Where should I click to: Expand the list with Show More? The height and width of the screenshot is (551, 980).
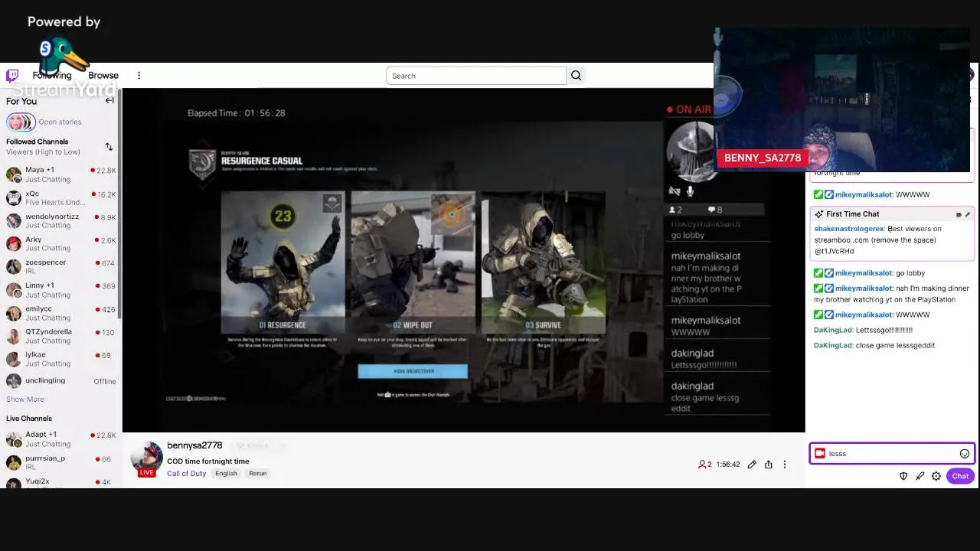[25, 399]
